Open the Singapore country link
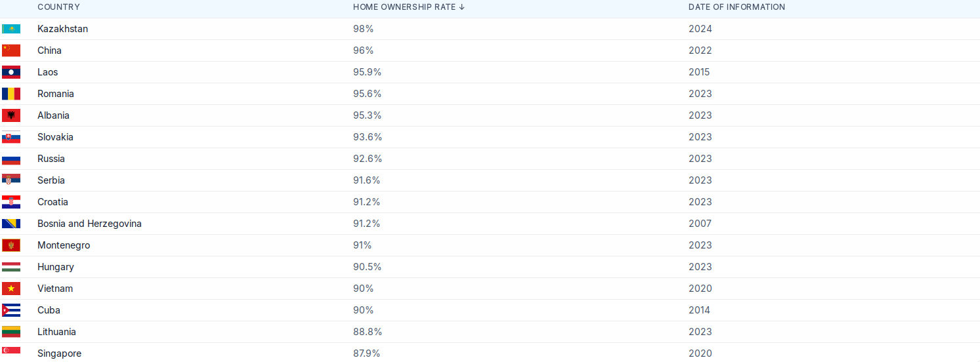Screen dimensions: 980x362 coord(59,353)
